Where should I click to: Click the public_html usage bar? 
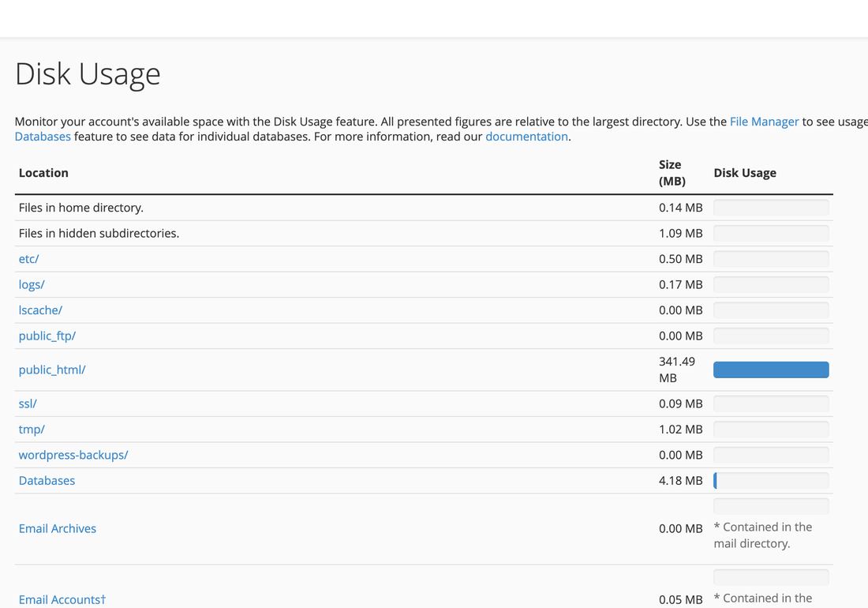(x=771, y=370)
